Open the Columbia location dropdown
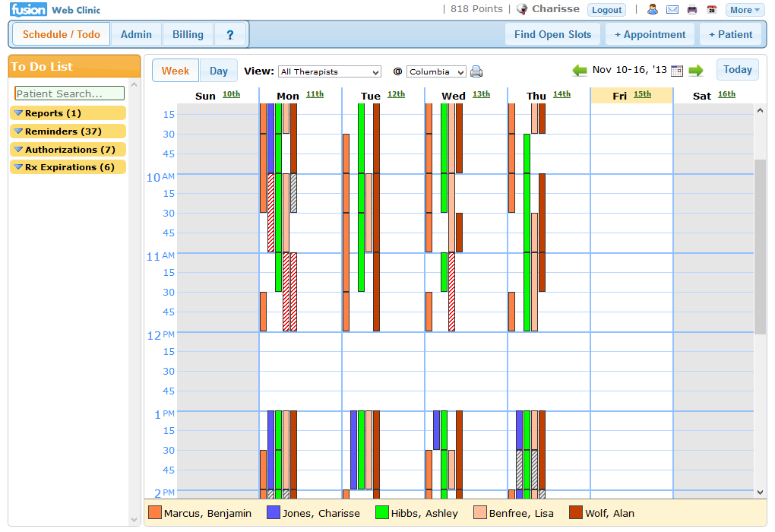Screen dimensions: 775x532 [x=436, y=71]
